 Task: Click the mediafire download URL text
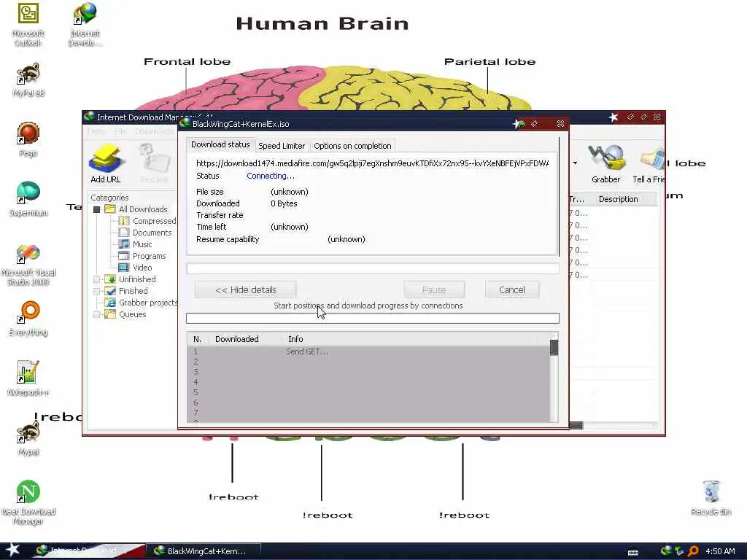point(372,163)
